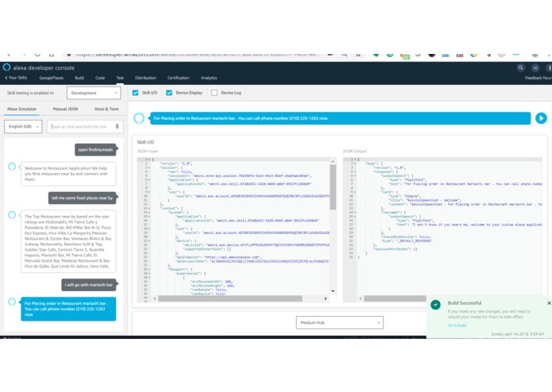Switch to the Voice & Tone tab
This screenshot has width=552, height=392.
106,109
